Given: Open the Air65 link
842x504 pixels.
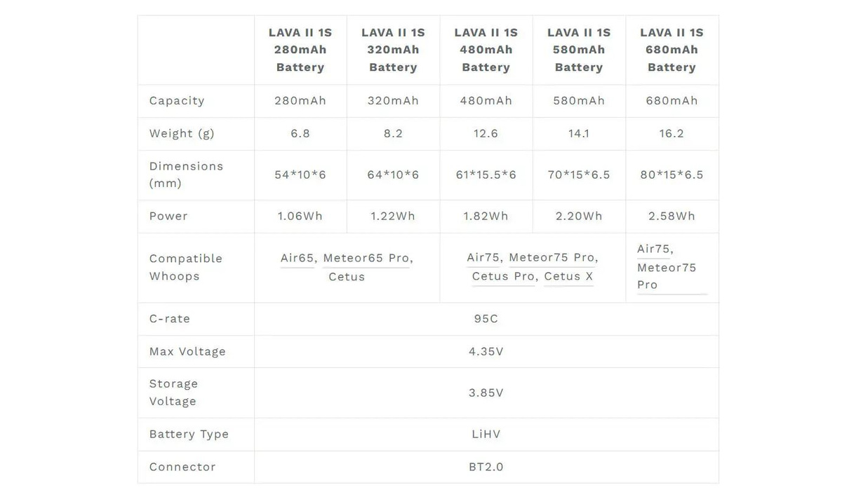Looking at the screenshot, I should (298, 258).
